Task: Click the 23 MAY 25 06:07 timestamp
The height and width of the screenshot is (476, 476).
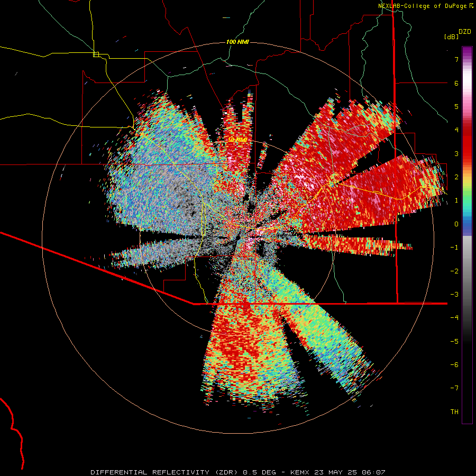Action: coord(350,472)
